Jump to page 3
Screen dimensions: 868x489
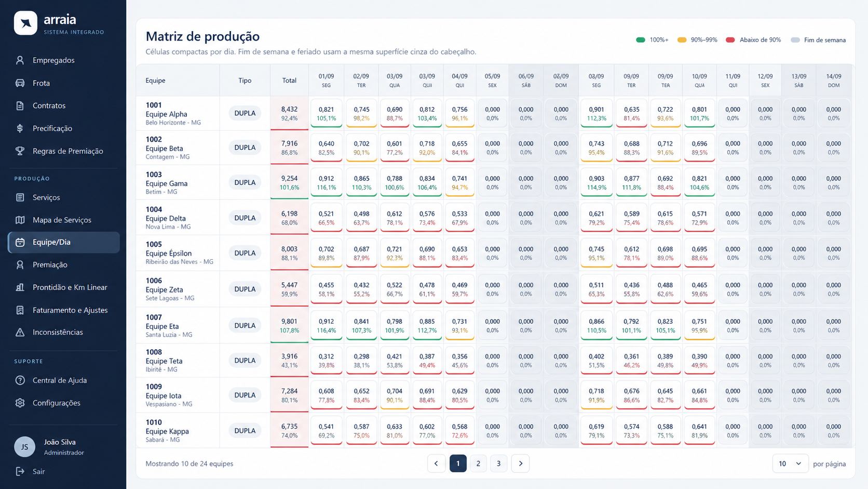498,464
